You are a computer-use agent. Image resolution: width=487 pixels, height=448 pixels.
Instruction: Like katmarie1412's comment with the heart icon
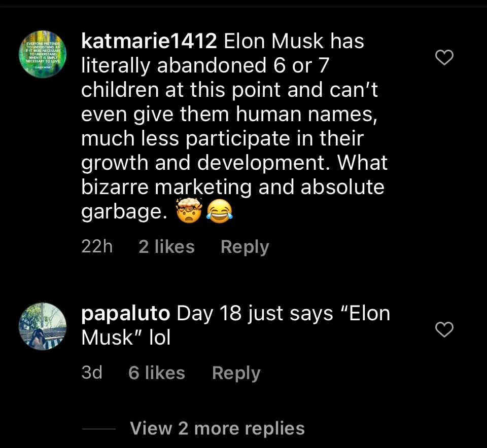click(x=444, y=58)
